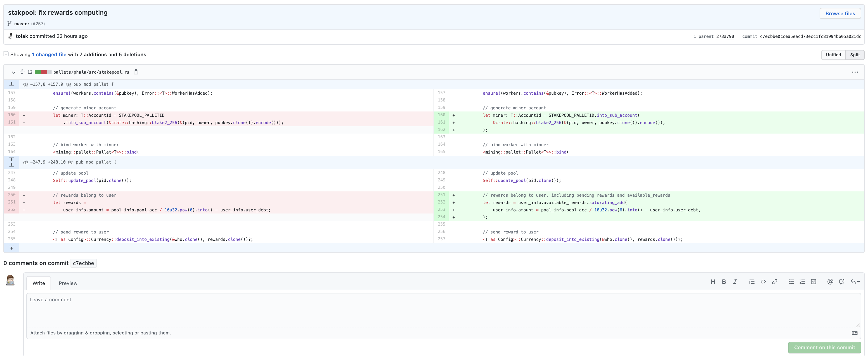This screenshot has width=868, height=356.
Task: Expand hidden lines above line 157
Action: pyautogui.click(x=12, y=84)
